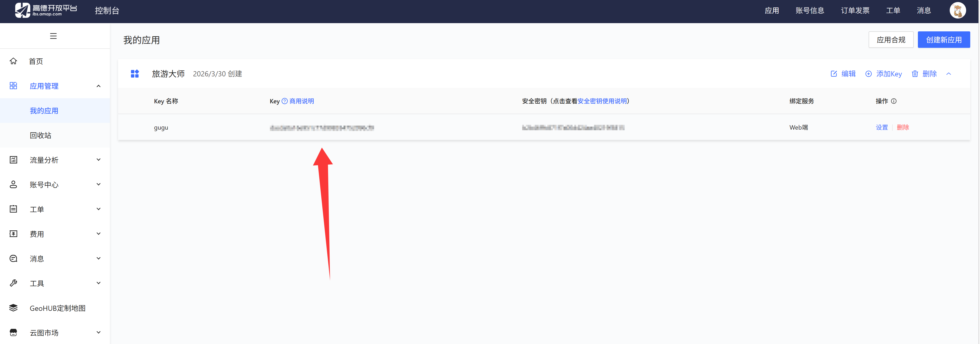Click the 高德开放平台 logo
Viewport: 980px width, 344px height.
point(46,10)
